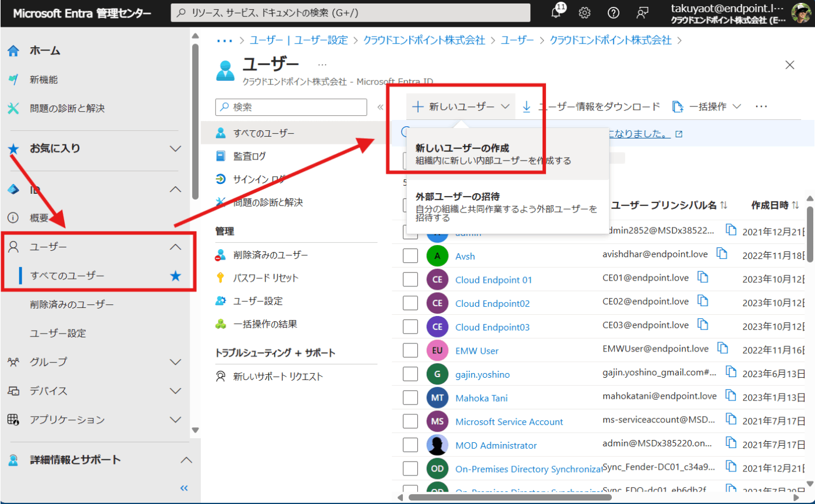Image resolution: width=815 pixels, height=504 pixels.
Task: Click the 新しいサポート リクエスト icon
Action: point(221,376)
